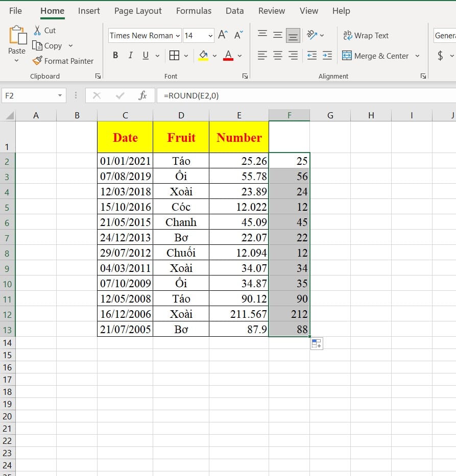Open the font size 14 dropdown
456x476 pixels.
[210, 36]
